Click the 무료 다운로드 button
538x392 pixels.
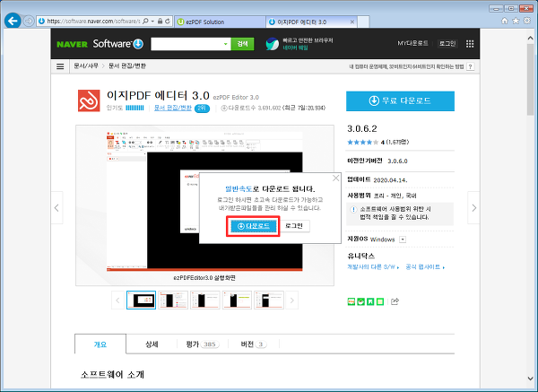400,101
